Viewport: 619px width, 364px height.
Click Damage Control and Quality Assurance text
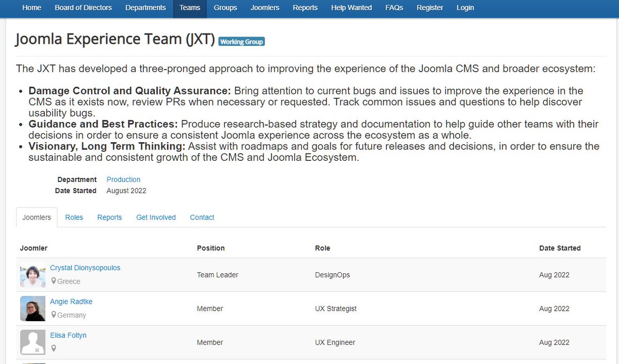click(129, 91)
